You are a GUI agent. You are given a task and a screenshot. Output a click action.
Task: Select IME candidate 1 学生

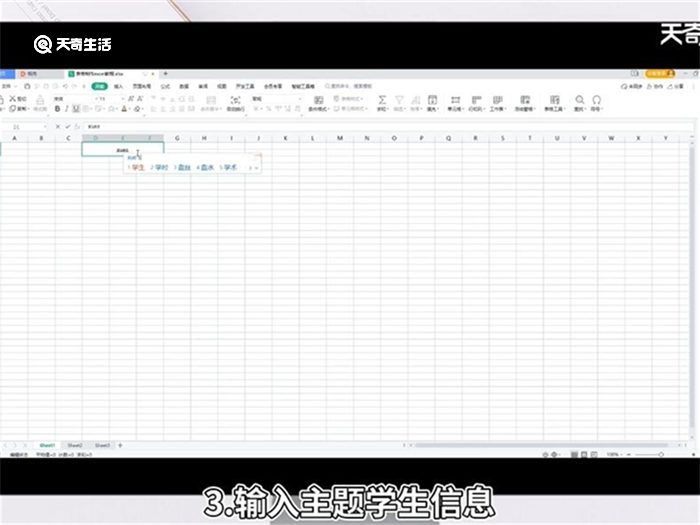[136, 167]
